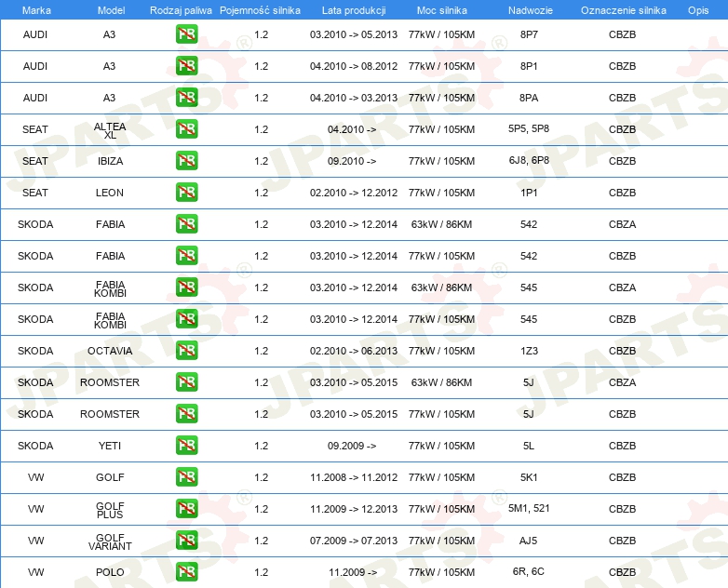
Task: Select the GOLF VARIANT model cell
Action: [x=110, y=541]
